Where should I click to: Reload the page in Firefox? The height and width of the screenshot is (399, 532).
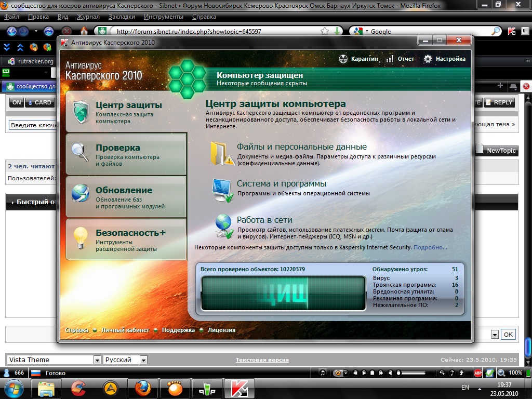click(x=49, y=31)
